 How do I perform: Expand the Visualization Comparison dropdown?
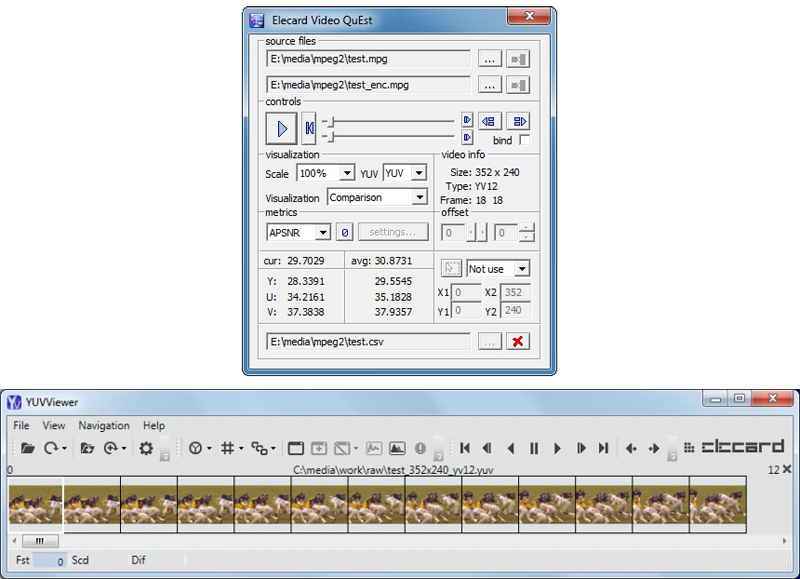[x=419, y=197]
